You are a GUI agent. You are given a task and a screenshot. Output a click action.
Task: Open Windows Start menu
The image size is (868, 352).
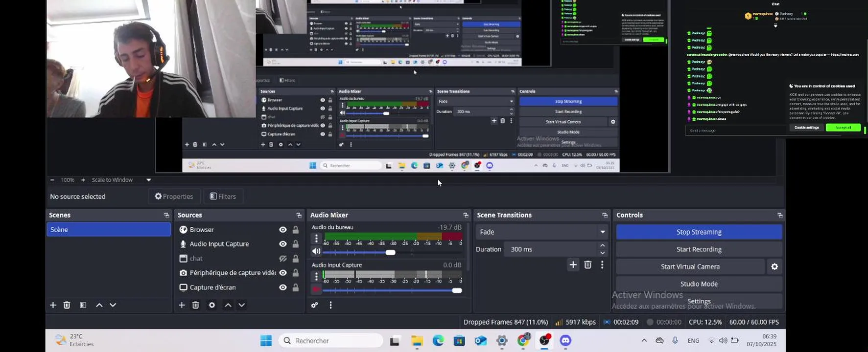click(266, 341)
